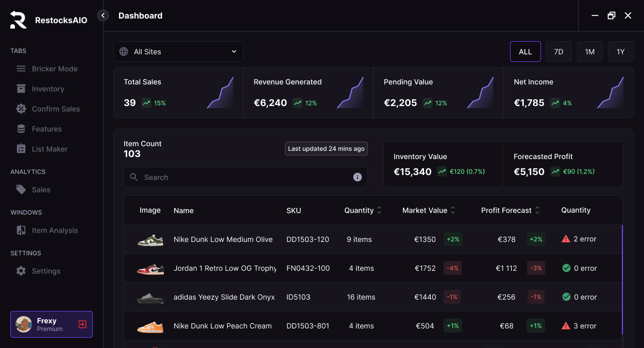Collapse the sidebar with the back chevron
The height and width of the screenshot is (348, 644).
pyautogui.click(x=103, y=15)
